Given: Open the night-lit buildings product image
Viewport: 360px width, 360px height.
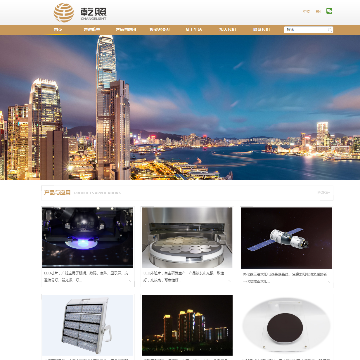Looking at the screenshot, I should [187, 325].
